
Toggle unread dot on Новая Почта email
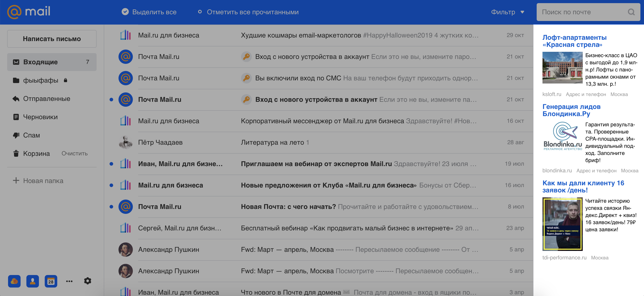coord(112,207)
